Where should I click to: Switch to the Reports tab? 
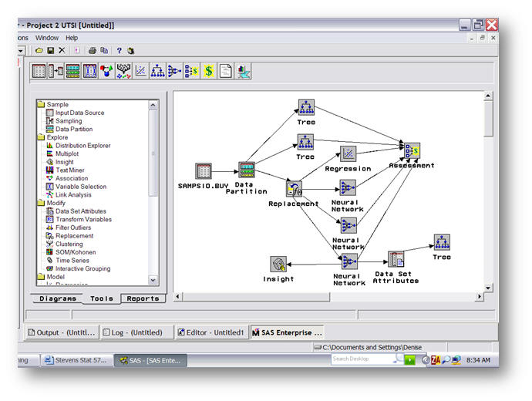point(143,298)
